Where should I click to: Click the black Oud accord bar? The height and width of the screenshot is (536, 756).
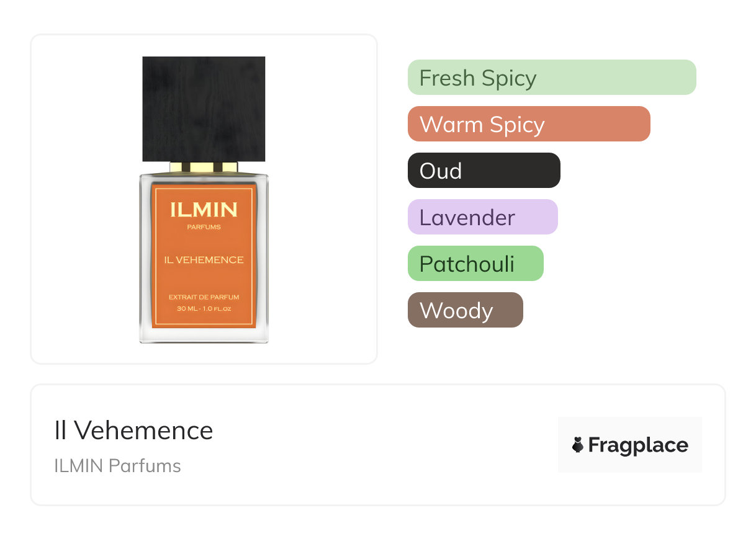[x=484, y=171]
